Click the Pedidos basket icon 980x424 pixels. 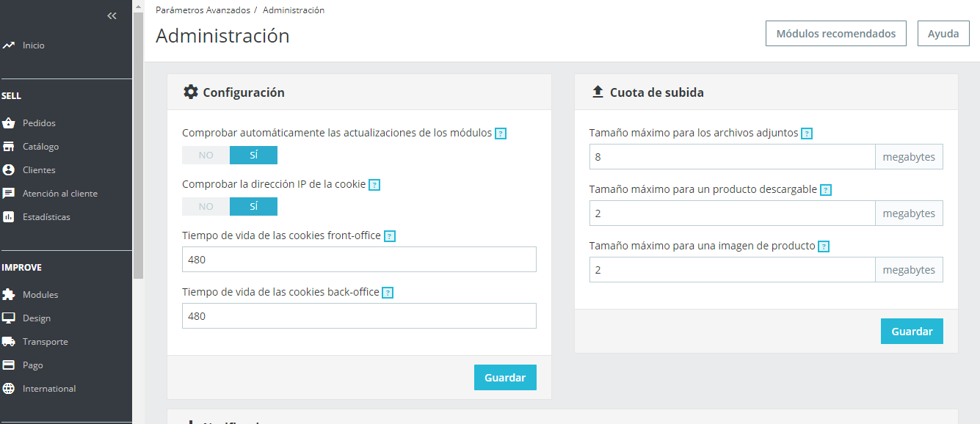point(9,123)
